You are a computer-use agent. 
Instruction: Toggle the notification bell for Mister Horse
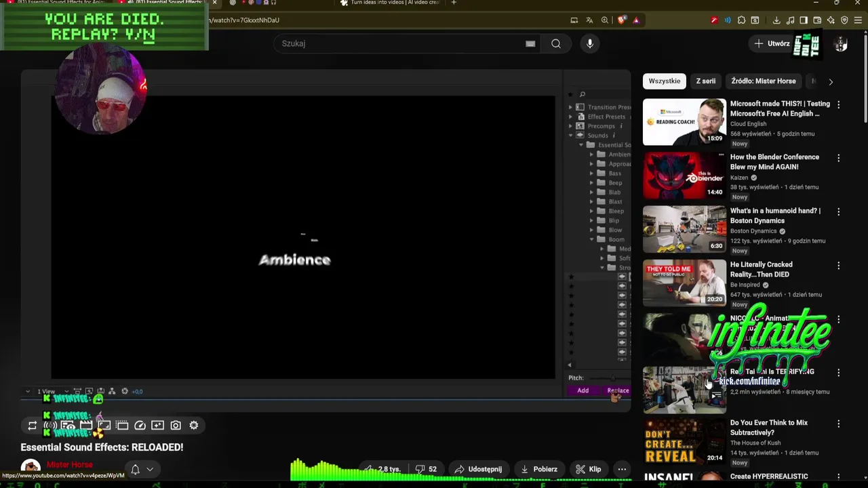tap(135, 469)
